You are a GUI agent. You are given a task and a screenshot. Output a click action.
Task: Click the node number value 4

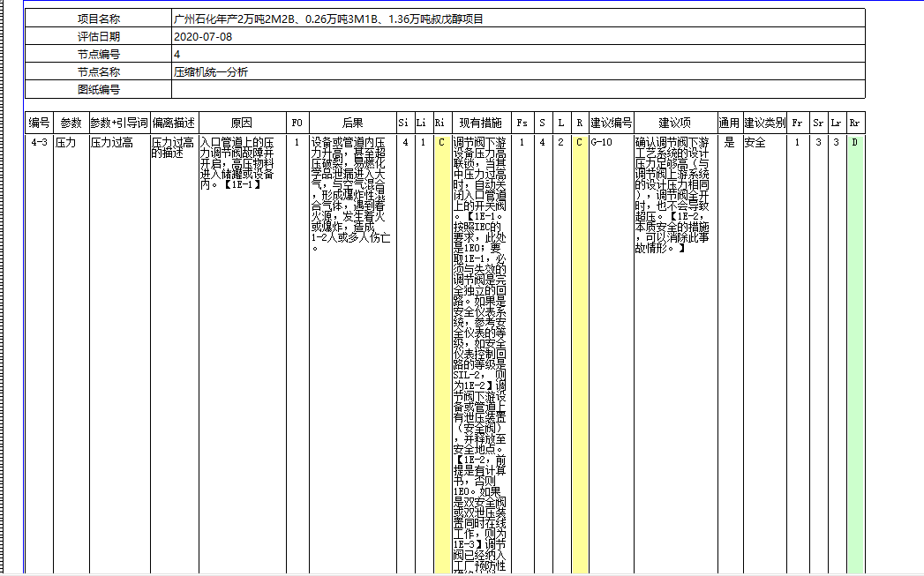177,54
